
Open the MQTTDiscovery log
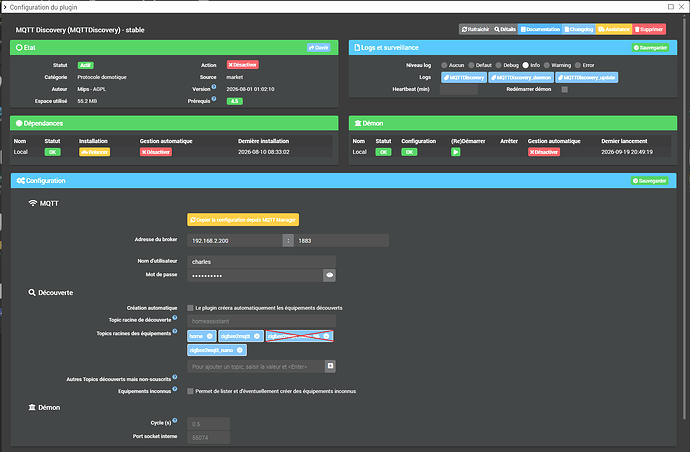coord(464,77)
